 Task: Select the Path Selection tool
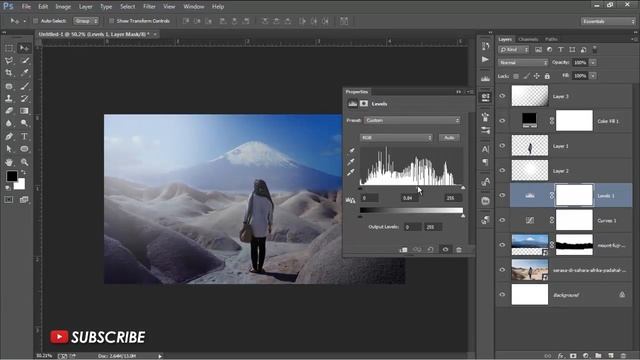point(9,149)
